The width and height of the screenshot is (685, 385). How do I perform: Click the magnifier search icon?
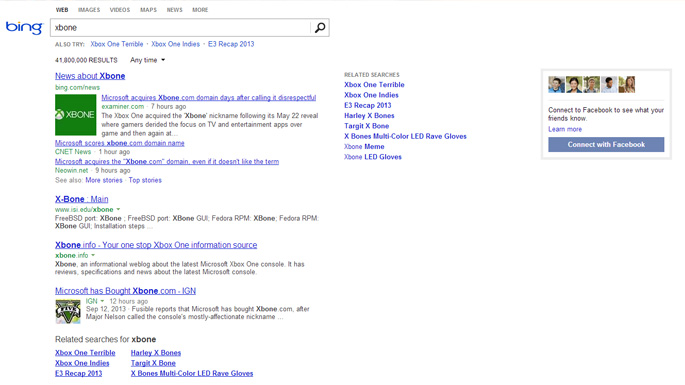point(320,28)
